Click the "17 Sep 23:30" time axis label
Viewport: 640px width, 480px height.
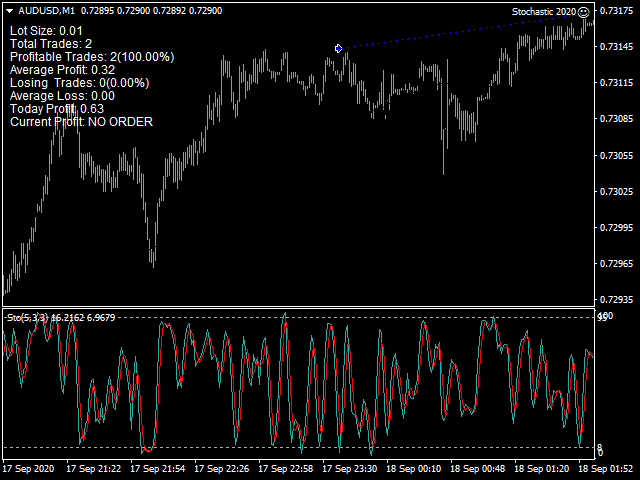coord(350,469)
